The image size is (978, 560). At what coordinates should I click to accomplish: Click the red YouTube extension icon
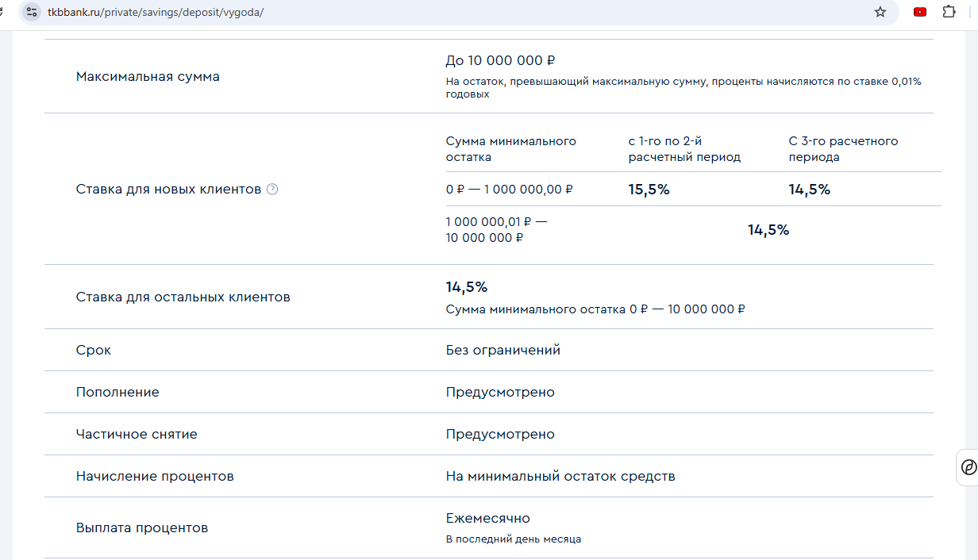(920, 12)
